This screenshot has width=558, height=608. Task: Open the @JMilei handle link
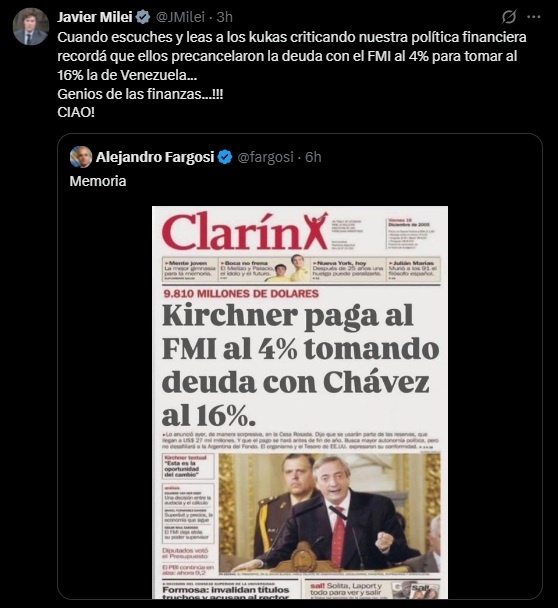pyautogui.click(x=180, y=17)
